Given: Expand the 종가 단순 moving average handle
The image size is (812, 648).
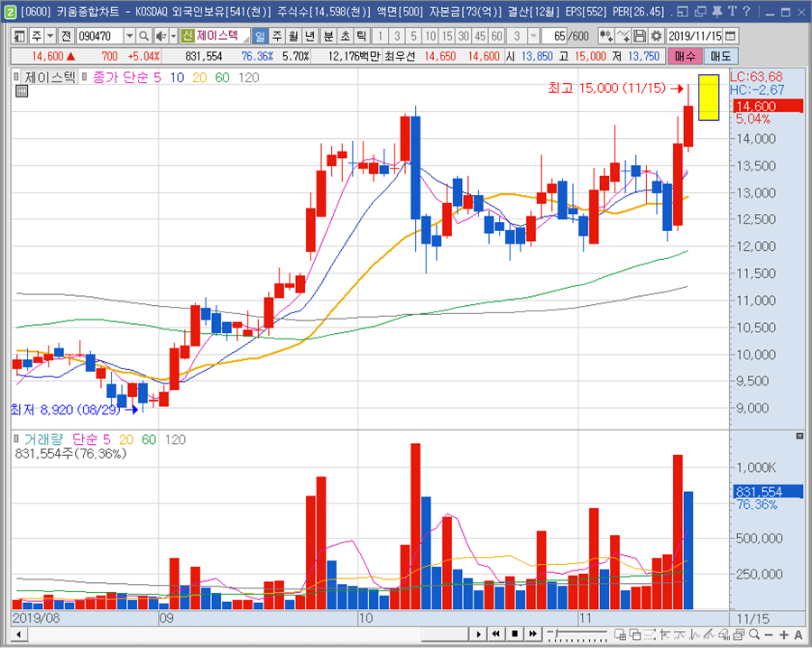Looking at the screenshot, I should [85, 78].
